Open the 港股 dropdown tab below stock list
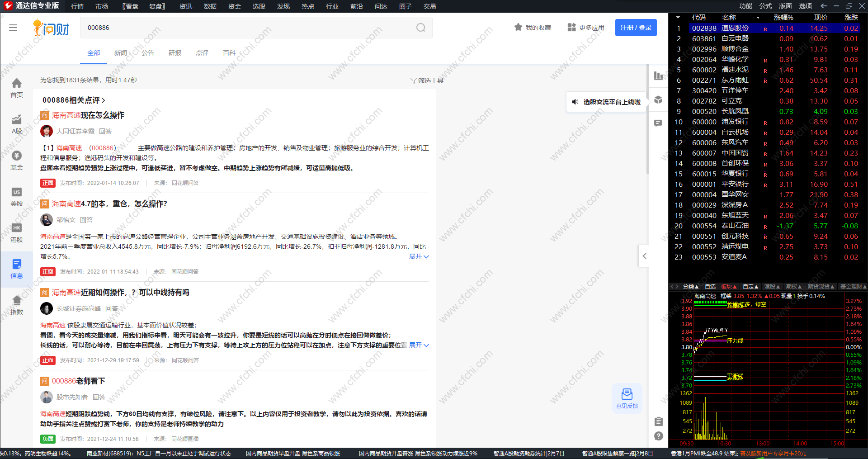The height and width of the screenshot is (459, 868). pyautogui.click(x=772, y=287)
